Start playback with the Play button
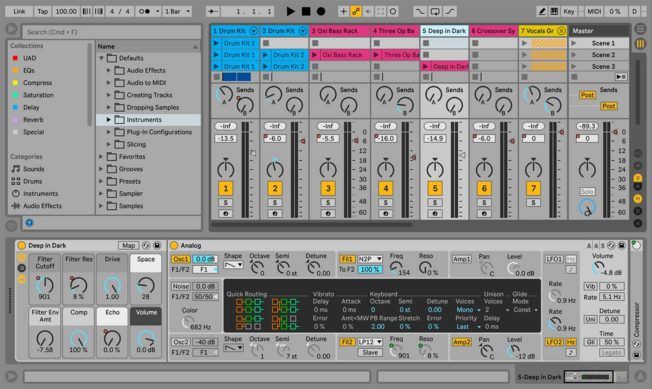The height and width of the screenshot is (389, 652). coord(291,11)
